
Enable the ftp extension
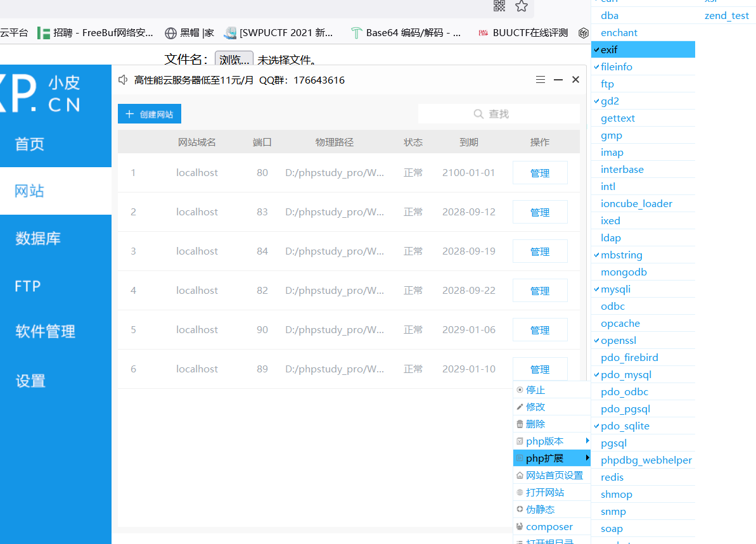coord(643,84)
